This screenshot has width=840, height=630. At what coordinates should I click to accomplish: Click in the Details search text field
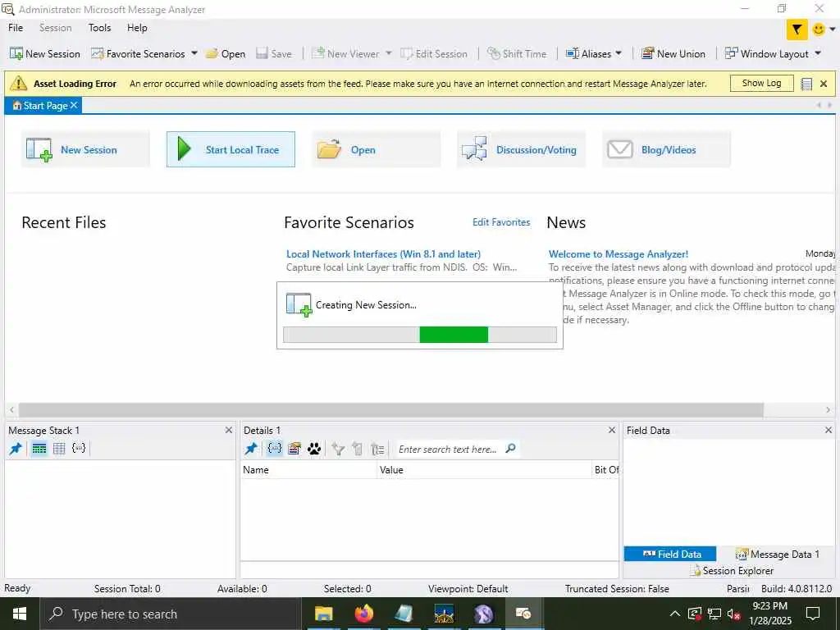coord(447,449)
